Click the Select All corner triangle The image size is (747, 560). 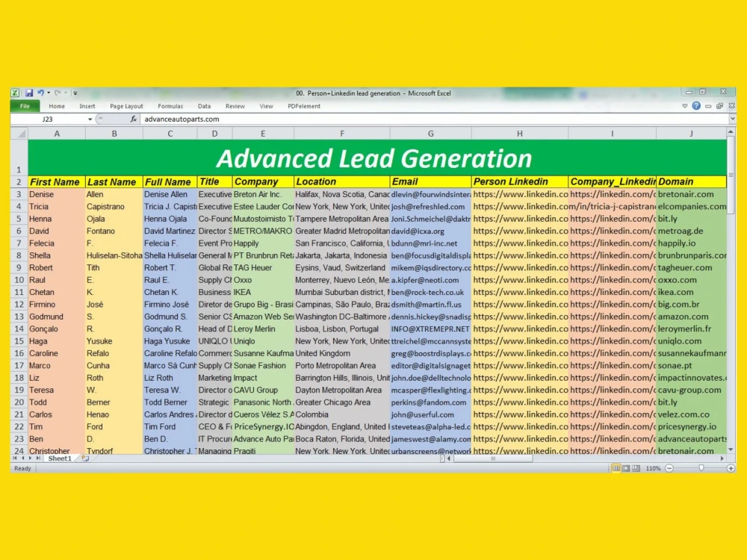19,134
